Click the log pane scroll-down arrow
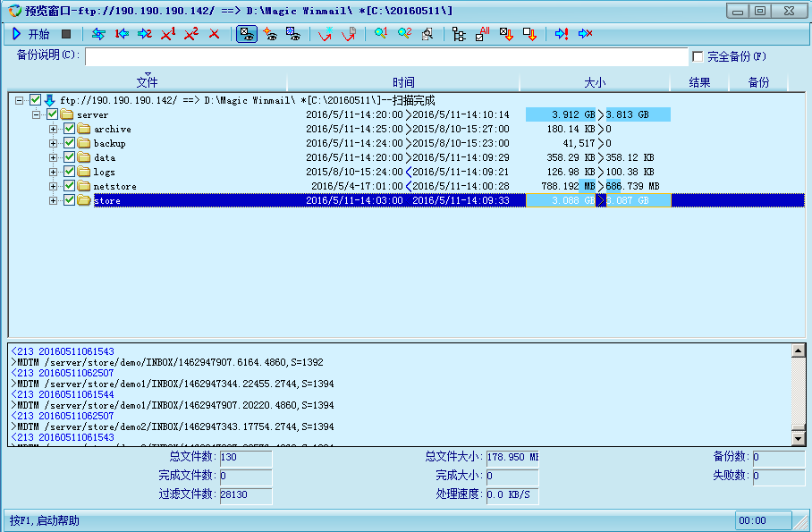 coord(799,438)
